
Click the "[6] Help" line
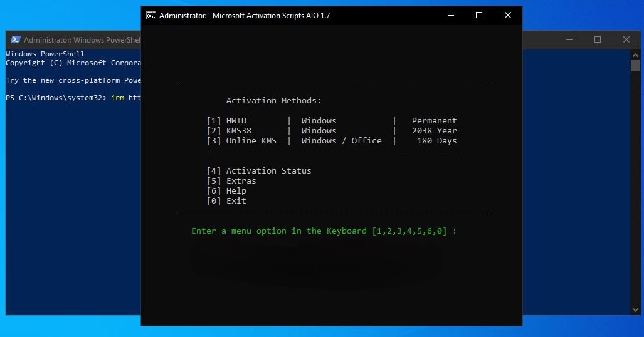click(226, 191)
